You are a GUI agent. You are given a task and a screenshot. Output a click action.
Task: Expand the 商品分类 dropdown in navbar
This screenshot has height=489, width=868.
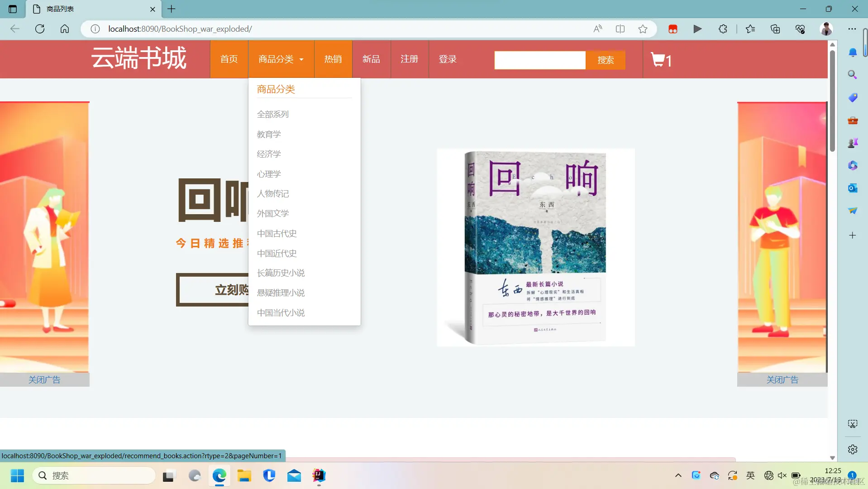tap(281, 59)
